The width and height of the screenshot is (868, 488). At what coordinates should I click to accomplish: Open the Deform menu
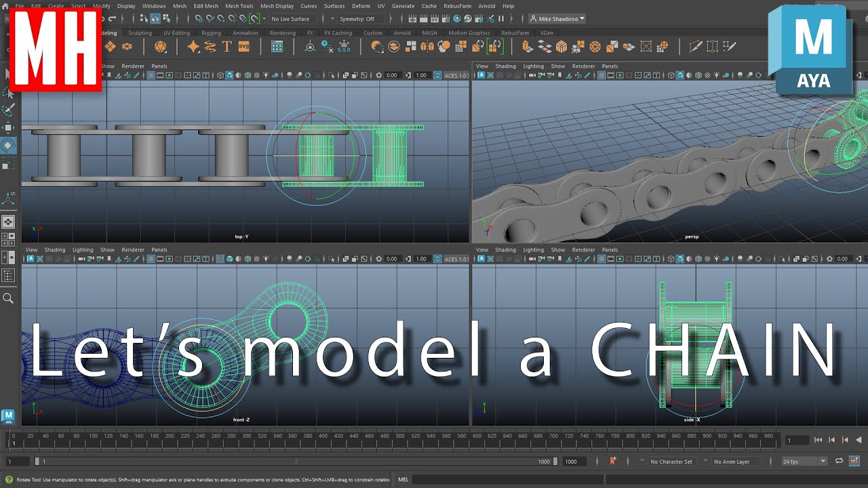click(361, 6)
